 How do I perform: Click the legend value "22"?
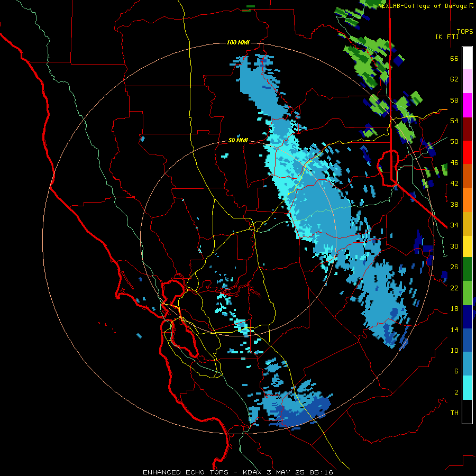click(x=454, y=288)
